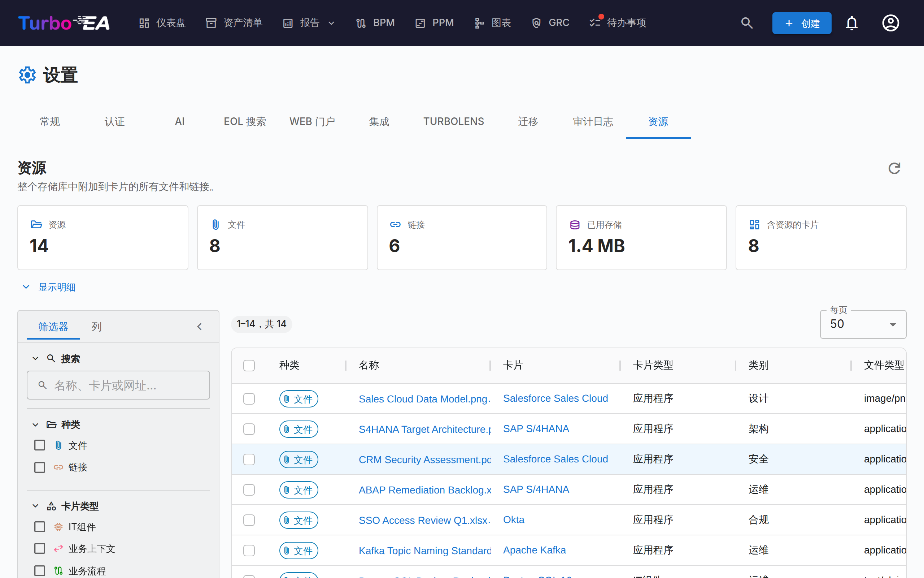Click the grid icon on 含资源的卡片 card
Image resolution: width=924 pixels, height=578 pixels.
(754, 224)
